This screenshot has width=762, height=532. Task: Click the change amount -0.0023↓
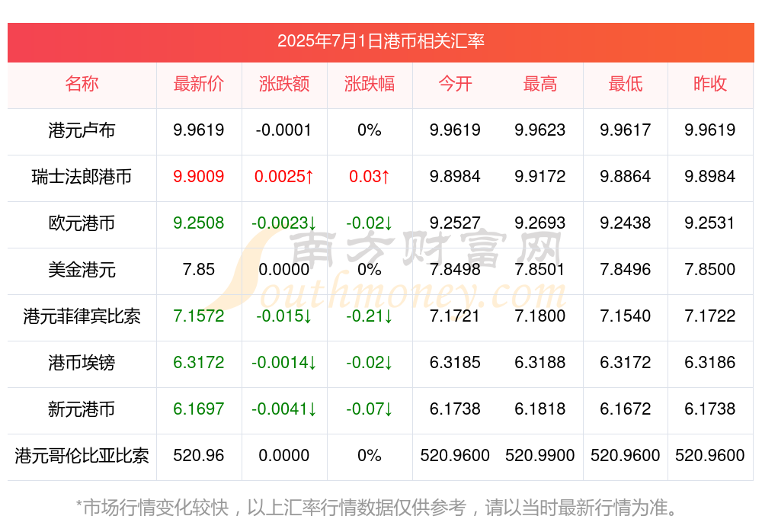tap(283, 223)
